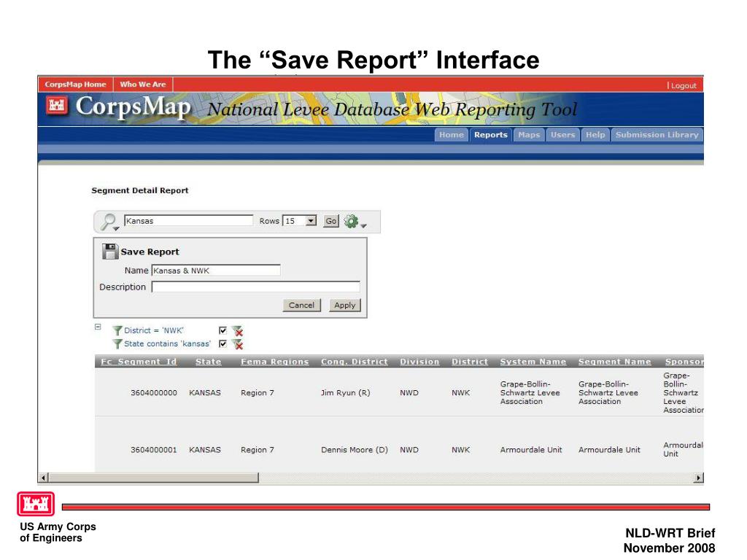Viewport: 747px width, 560px height.
Task: Click the Cancel button
Action: pos(301,306)
